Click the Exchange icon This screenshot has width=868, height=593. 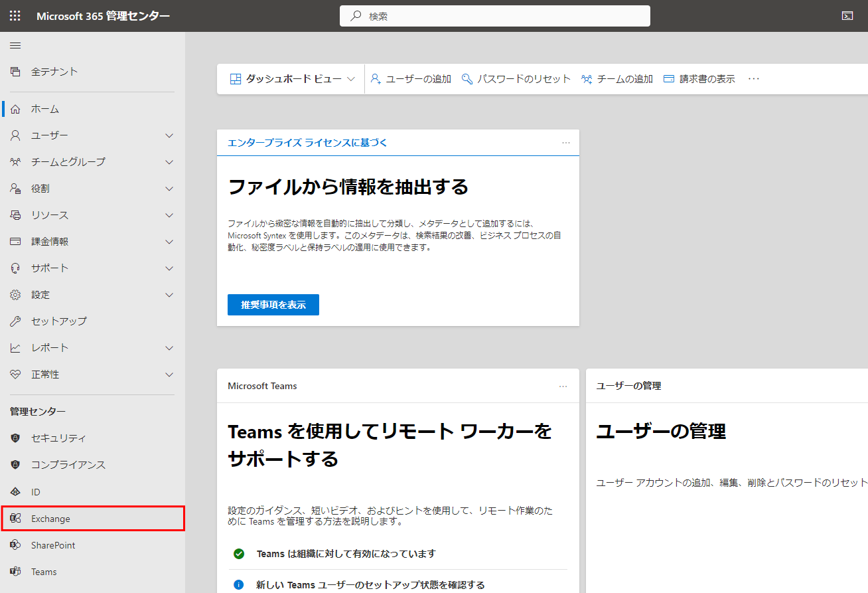[15, 519]
